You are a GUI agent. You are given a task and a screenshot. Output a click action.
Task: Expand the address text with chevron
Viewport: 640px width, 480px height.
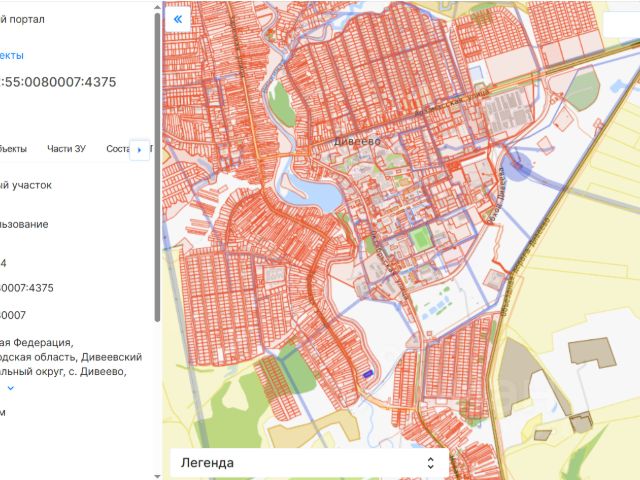click(11, 388)
